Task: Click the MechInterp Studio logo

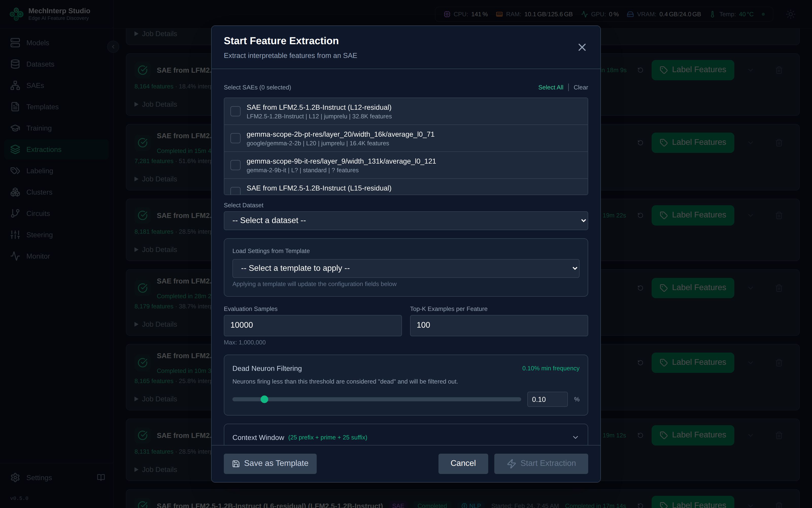Action: pyautogui.click(x=16, y=14)
